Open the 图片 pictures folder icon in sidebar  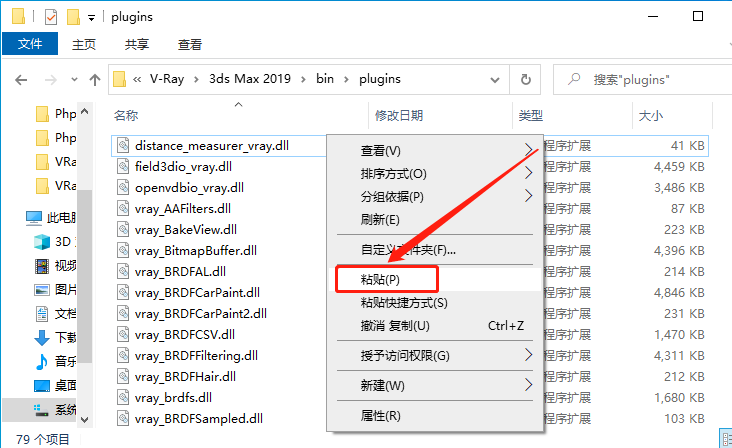pos(42,290)
